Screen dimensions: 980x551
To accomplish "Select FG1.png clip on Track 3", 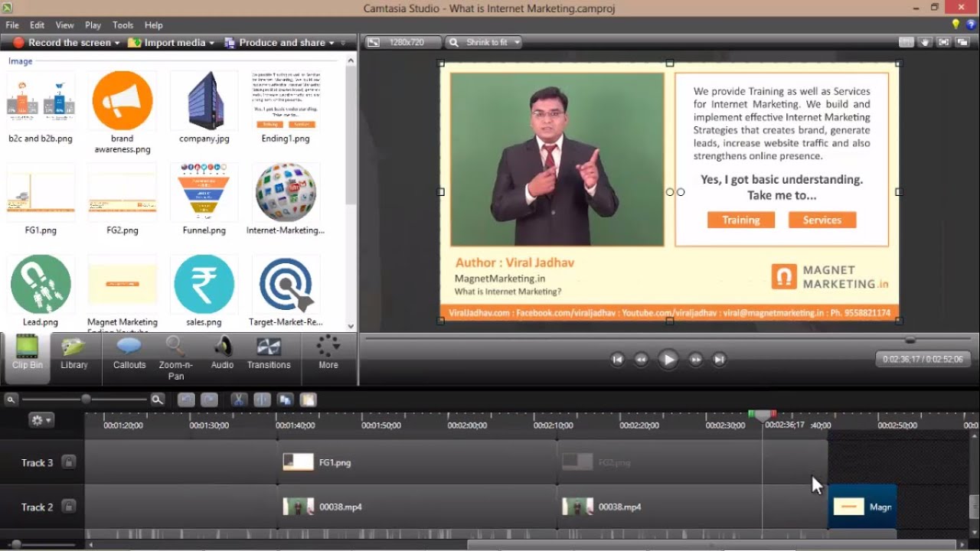I will 417,462.
